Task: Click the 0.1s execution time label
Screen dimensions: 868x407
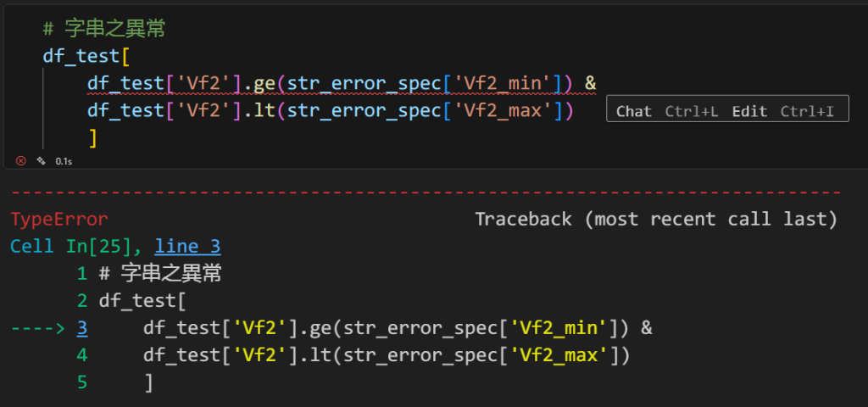Action: tap(64, 161)
